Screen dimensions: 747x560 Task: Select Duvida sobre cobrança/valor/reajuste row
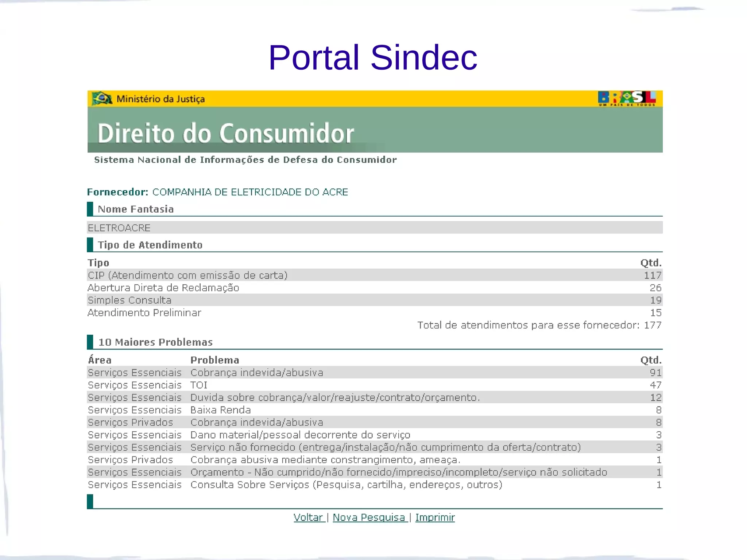click(375, 397)
